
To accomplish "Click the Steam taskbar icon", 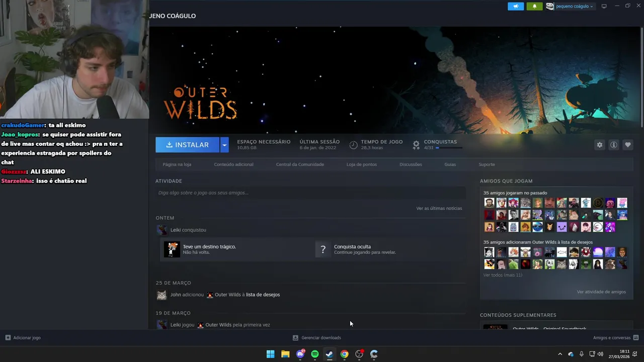I will click(330, 354).
